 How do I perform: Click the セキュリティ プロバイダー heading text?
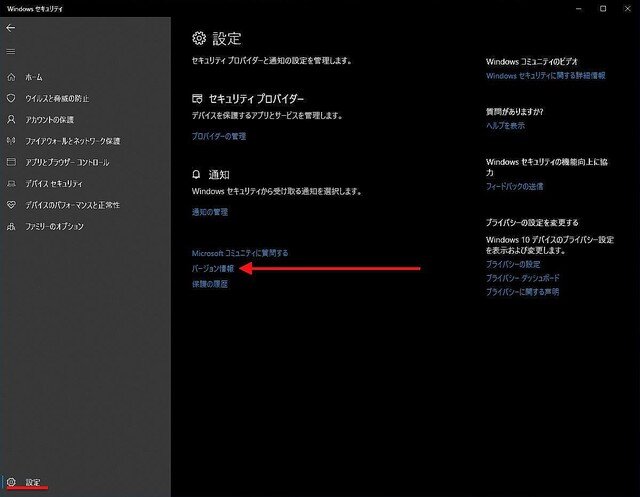click(256, 99)
